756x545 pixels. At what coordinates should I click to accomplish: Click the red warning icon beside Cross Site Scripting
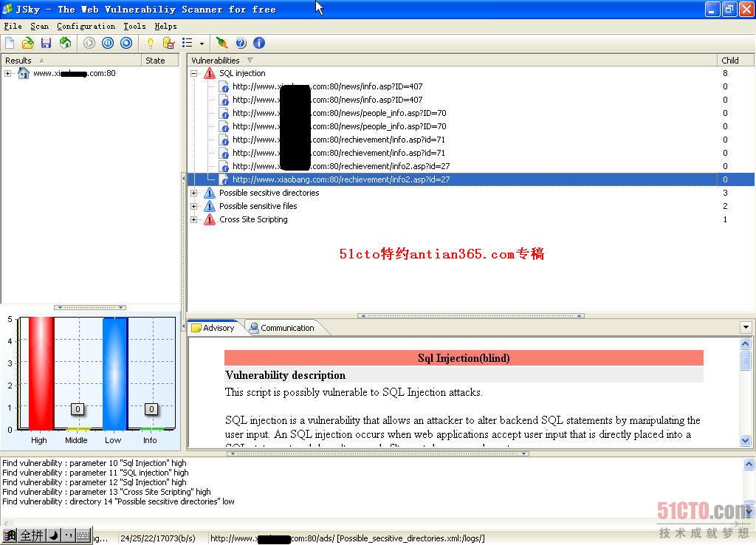[209, 219]
